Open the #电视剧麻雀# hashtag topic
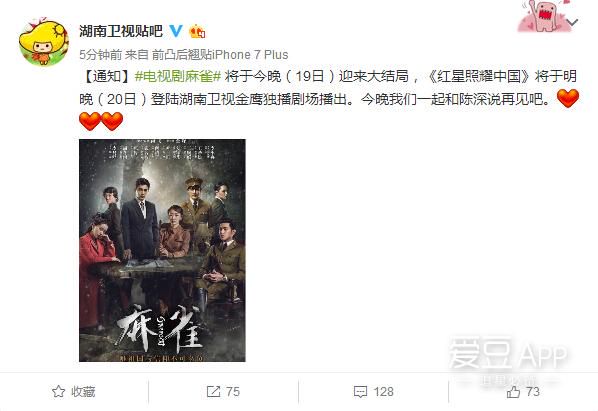Screen dimensions: 598x411 pos(178,77)
